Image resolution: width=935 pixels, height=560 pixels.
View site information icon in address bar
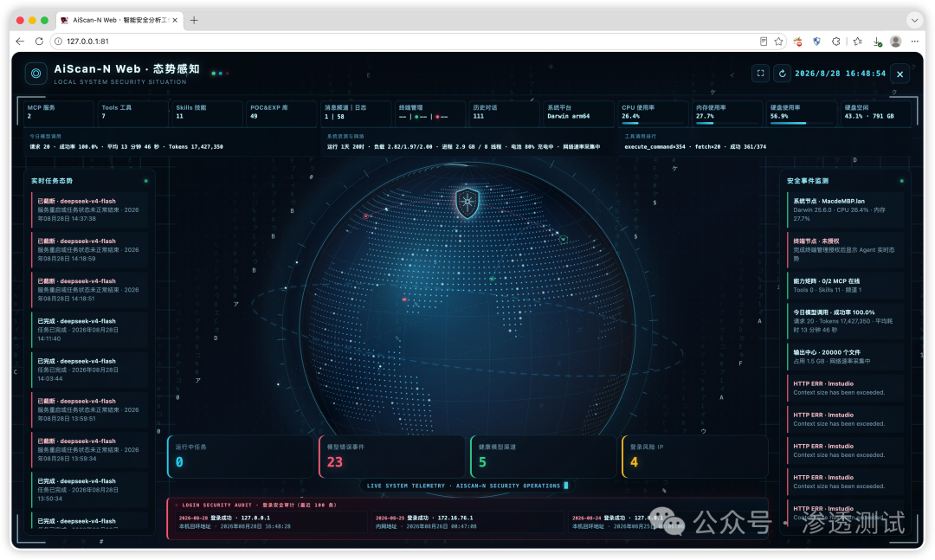59,42
